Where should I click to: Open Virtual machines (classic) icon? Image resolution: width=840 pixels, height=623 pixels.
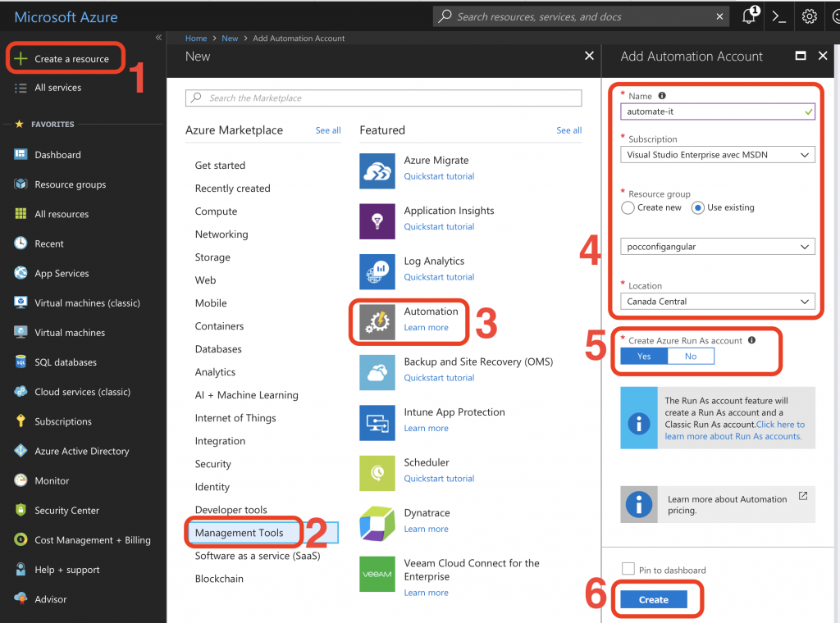21,302
